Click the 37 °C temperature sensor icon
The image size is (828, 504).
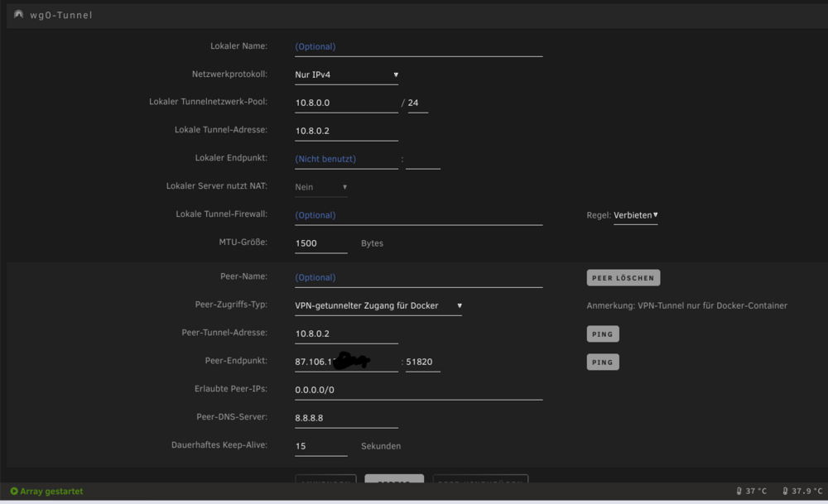[739, 492]
